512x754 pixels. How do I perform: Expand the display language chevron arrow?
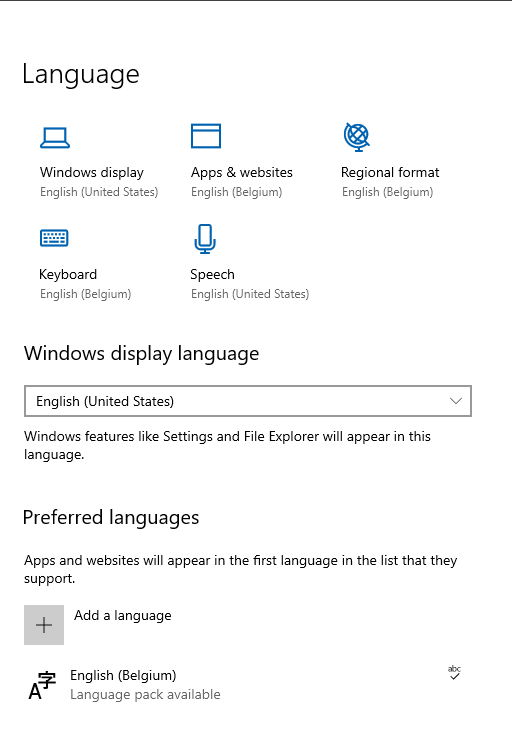coord(456,401)
